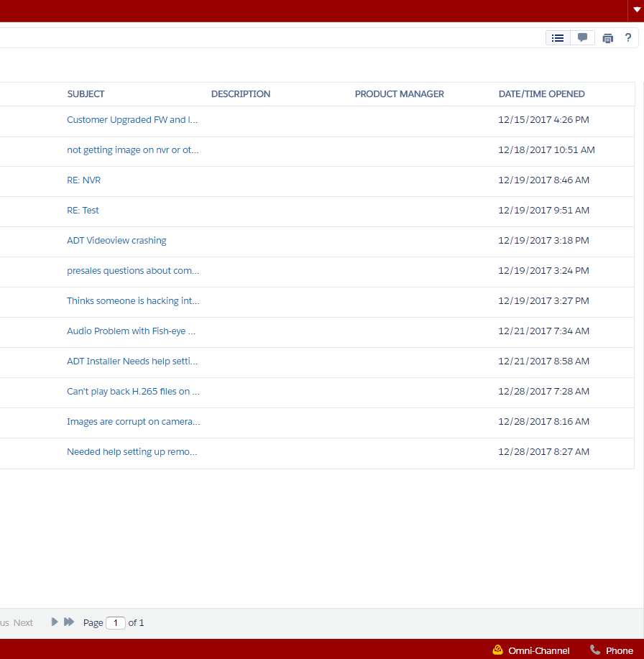Open help question mark icon
The image size is (644, 659).
pyautogui.click(x=628, y=38)
